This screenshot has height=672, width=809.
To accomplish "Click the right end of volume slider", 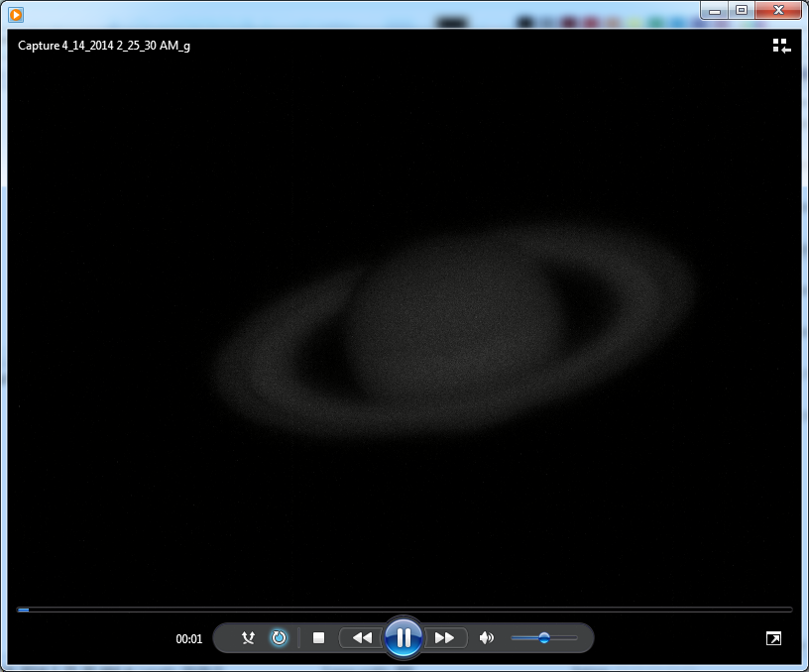I will pyautogui.click(x=575, y=638).
